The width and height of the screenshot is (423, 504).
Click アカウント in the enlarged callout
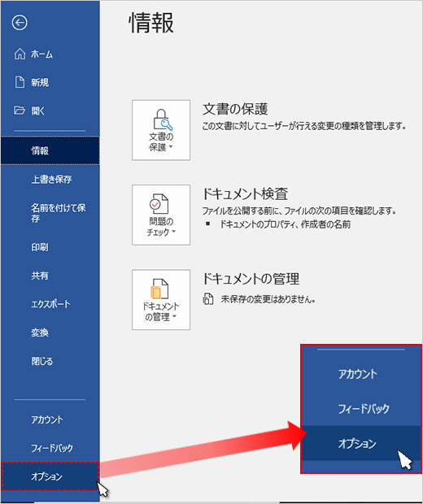[361, 374]
